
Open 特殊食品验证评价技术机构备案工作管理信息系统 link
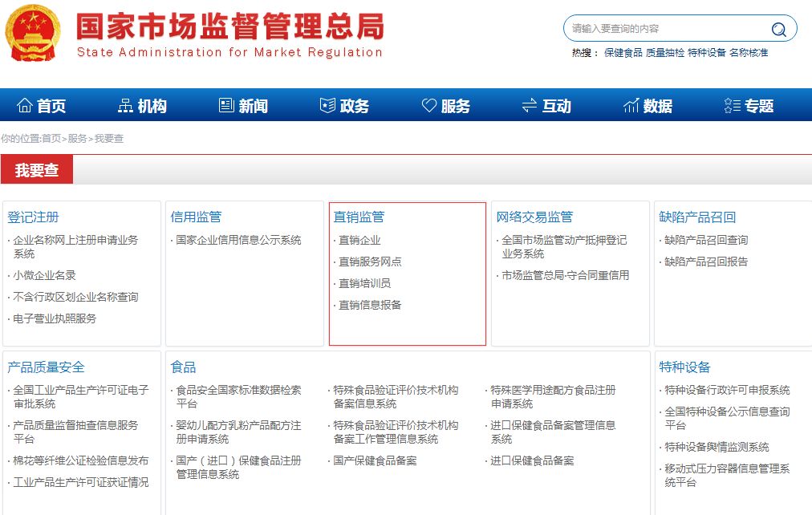tap(396, 432)
